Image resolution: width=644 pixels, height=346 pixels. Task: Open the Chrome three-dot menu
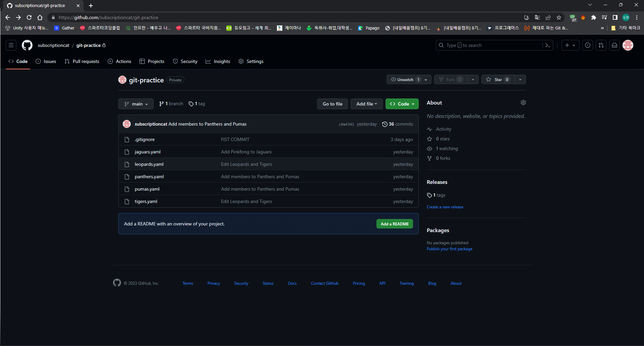pyautogui.click(x=637, y=17)
